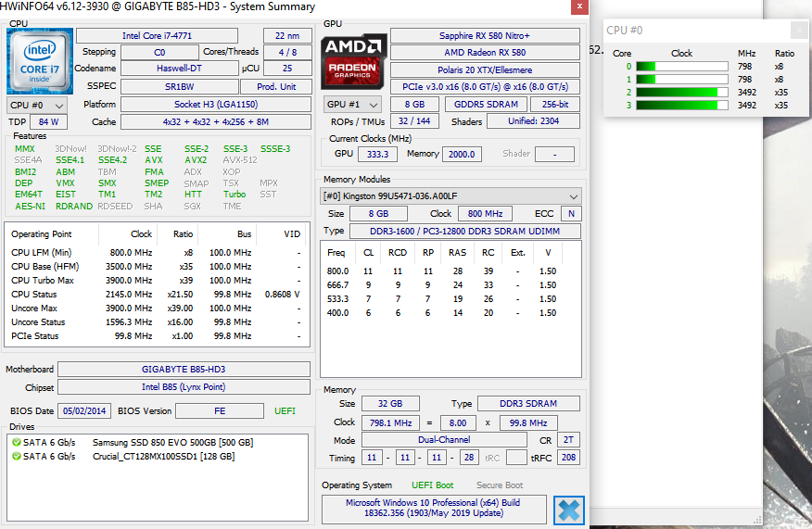Select the CPU LFM (Min) row
The width and height of the screenshot is (812, 529).
click(x=156, y=253)
